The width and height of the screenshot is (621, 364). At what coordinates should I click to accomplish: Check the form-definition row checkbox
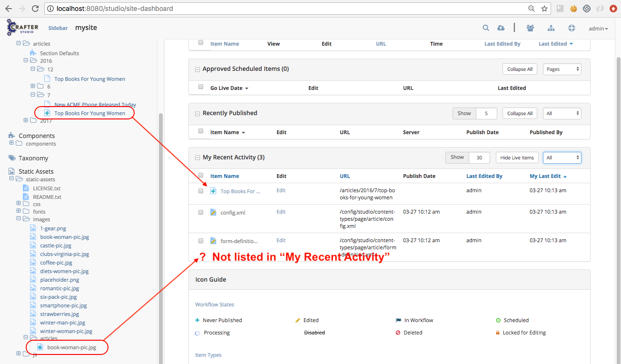pos(201,241)
